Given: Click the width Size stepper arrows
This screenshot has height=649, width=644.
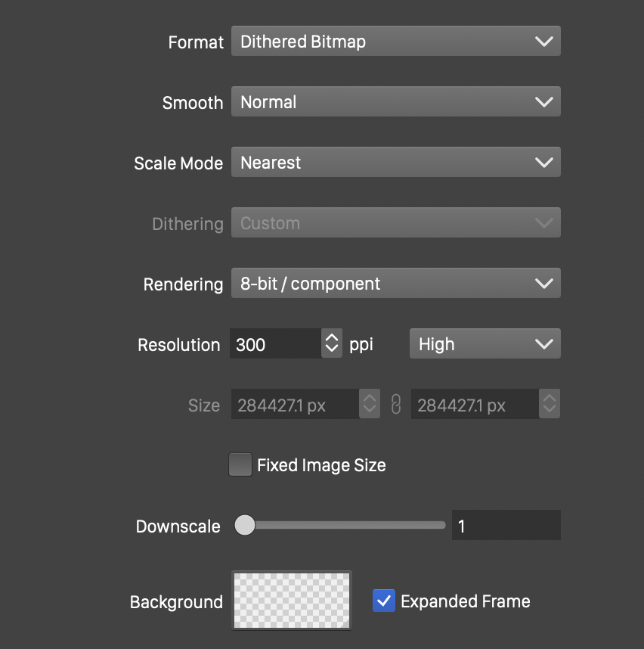Looking at the screenshot, I should (369, 405).
